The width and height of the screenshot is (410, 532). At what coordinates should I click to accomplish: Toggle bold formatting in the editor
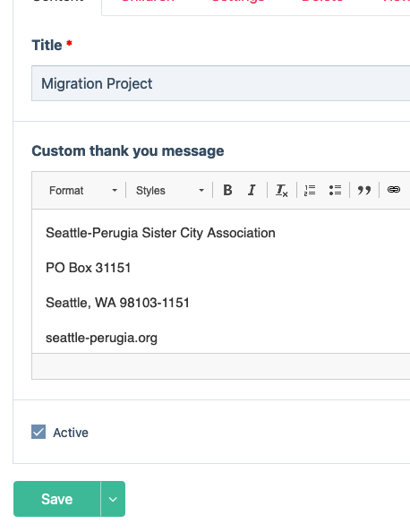(x=227, y=190)
